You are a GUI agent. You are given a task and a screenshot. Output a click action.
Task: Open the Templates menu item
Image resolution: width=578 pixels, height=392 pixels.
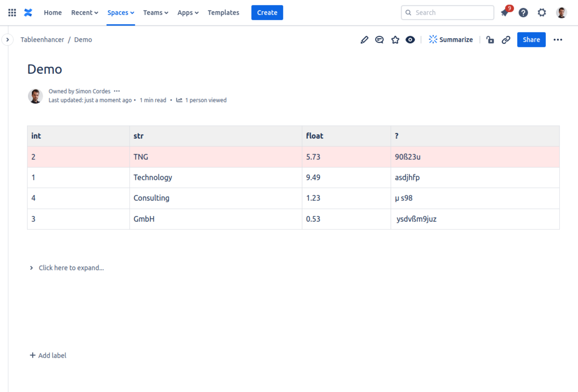223,13
